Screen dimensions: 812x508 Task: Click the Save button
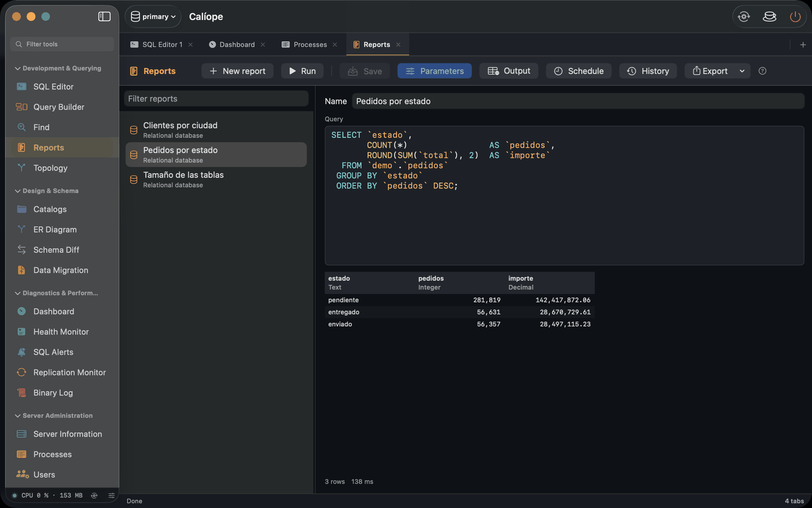[365, 71]
